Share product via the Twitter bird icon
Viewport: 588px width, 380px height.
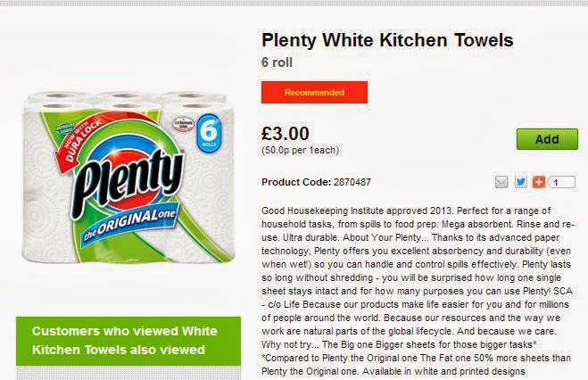521,183
